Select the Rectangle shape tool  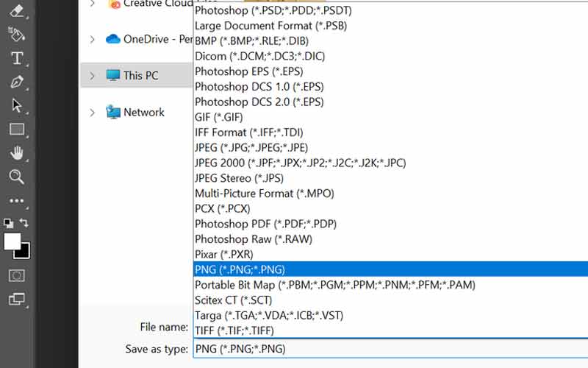point(16,130)
